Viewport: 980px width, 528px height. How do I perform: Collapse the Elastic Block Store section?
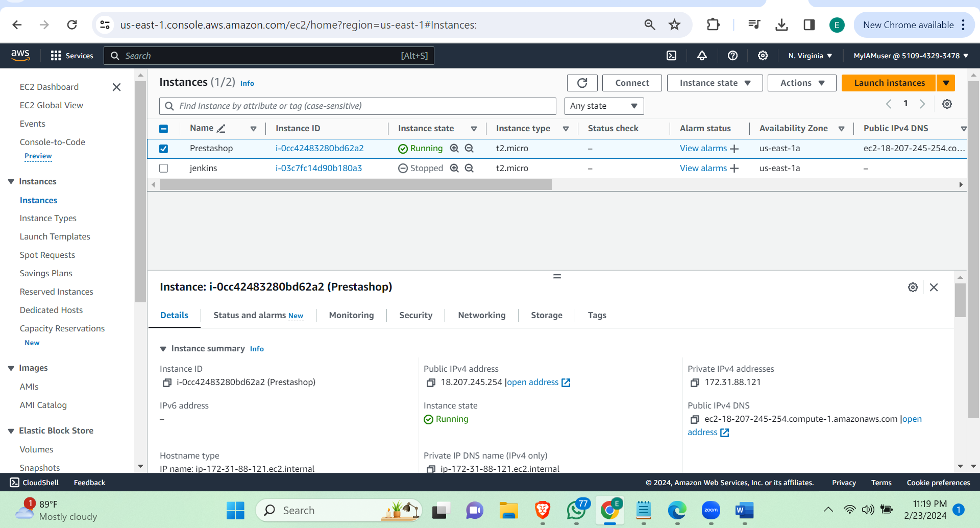[x=11, y=431]
